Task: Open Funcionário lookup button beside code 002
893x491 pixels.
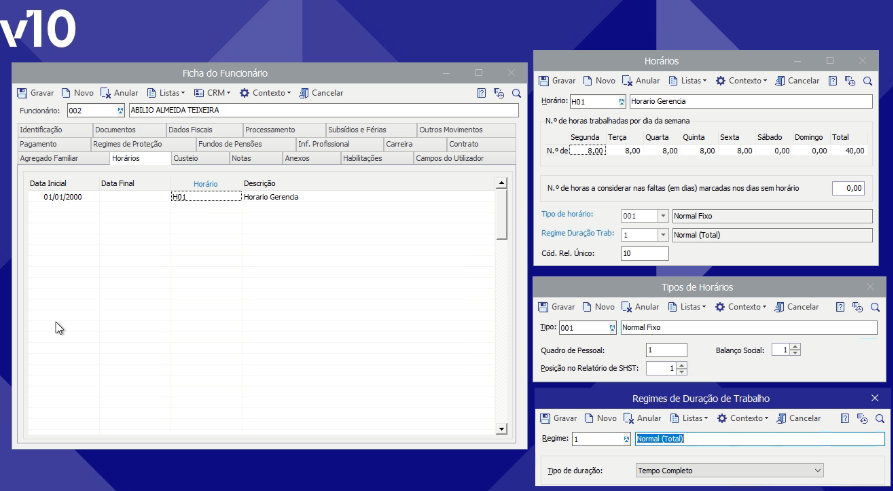Action: [121, 111]
